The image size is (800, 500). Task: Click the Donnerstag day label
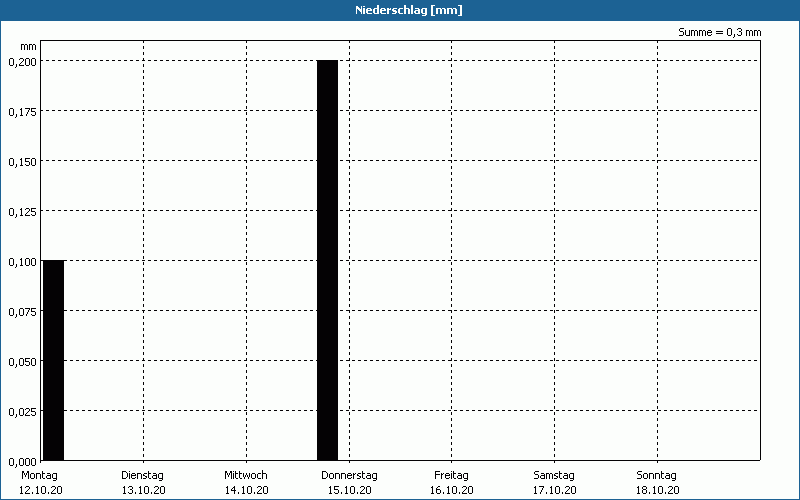pos(349,476)
